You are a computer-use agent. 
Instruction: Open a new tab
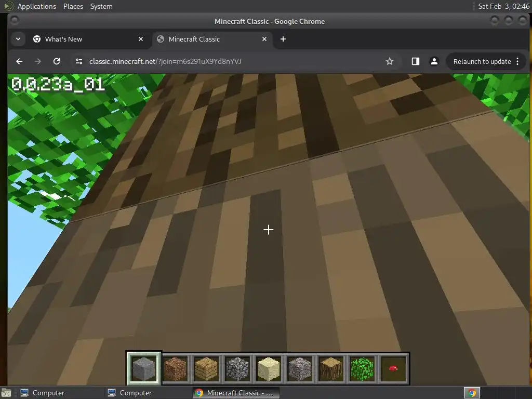point(283,39)
